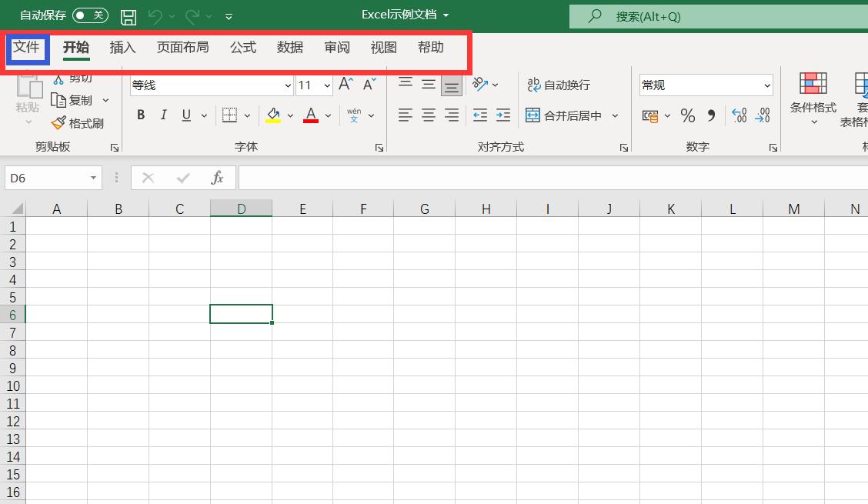Toggle center alignment
Screen dimensions: 868x504
[429, 114]
